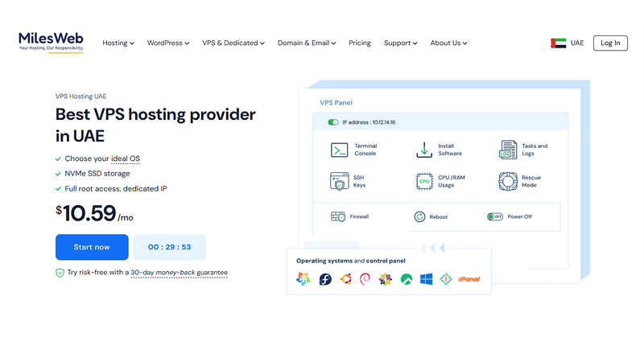Click the 00 : 29 : 53 countdown timer
The height and width of the screenshot is (358, 644).
pyautogui.click(x=170, y=247)
